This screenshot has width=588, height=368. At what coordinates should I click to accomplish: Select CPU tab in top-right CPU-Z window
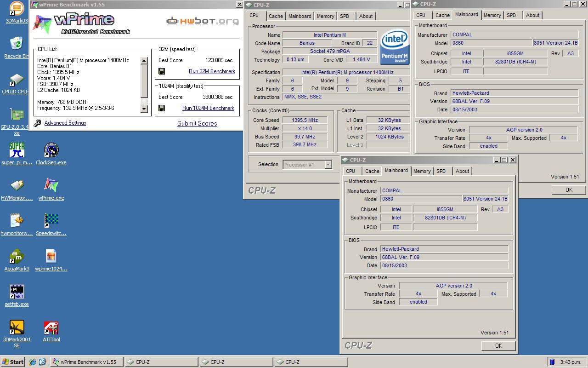tap(421, 15)
